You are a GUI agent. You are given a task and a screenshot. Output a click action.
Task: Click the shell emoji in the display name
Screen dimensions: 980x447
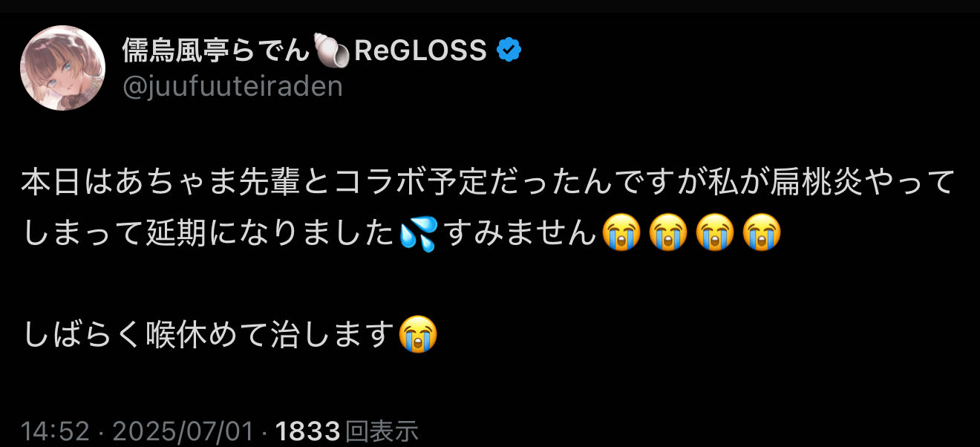pyautogui.click(x=331, y=50)
